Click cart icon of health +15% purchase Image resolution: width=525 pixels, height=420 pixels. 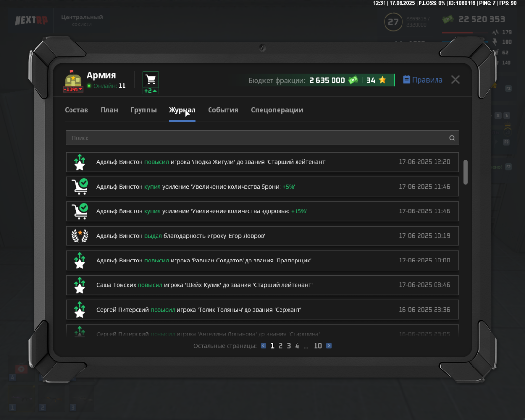click(80, 211)
